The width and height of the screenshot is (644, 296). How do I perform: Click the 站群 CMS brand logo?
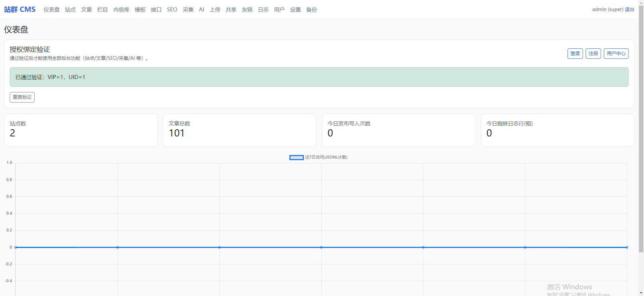(x=20, y=9)
